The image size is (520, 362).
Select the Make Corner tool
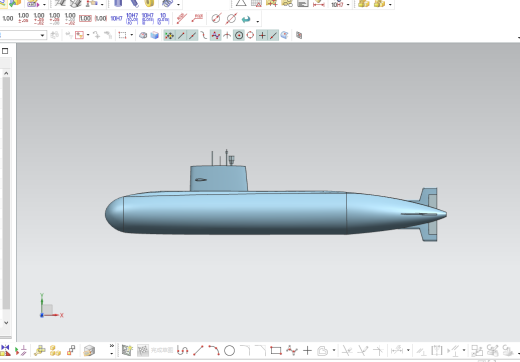click(378, 351)
